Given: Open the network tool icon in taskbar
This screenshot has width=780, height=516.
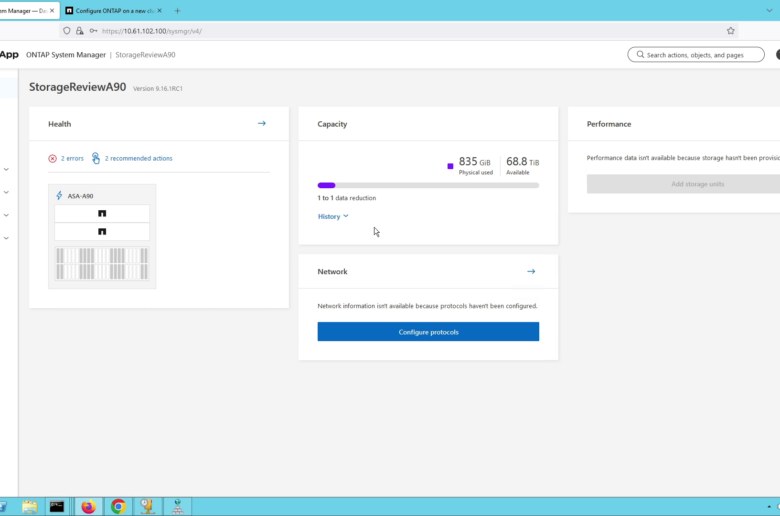Looking at the screenshot, I should [x=178, y=507].
